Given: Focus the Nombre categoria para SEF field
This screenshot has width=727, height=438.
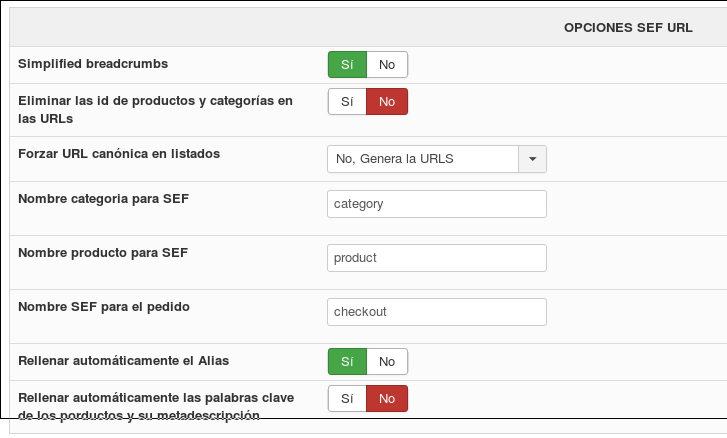Looking at the screenshot, I should click(436, 204).
